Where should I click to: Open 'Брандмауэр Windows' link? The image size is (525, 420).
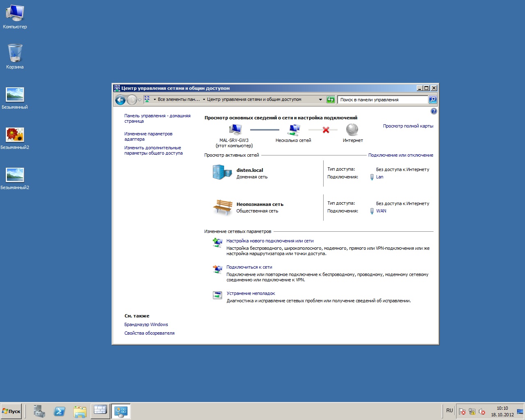(x=146, y=324)
